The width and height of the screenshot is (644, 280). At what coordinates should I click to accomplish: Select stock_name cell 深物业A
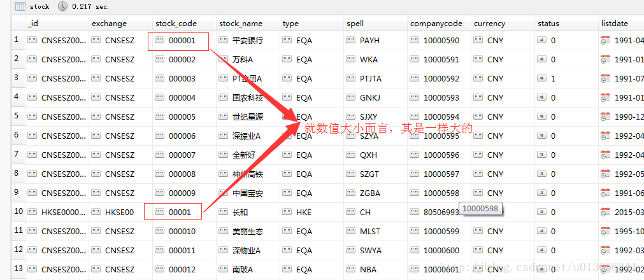point(248,251)
